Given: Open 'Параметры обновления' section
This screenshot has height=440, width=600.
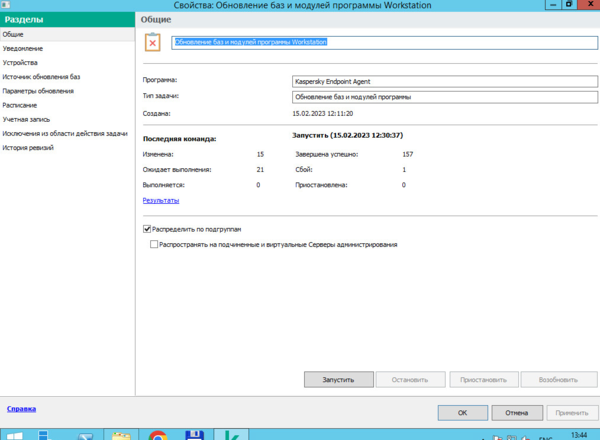Looking at the screenshot, I should (38, 90).
